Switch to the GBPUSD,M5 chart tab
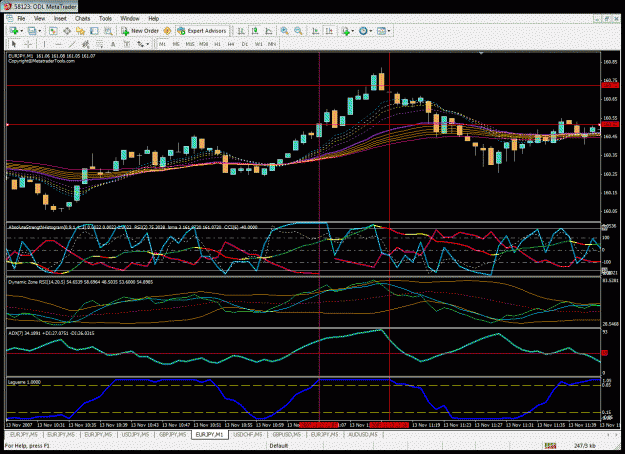The image size is (625, 454). pyautogui.click(x=286, y=434)
